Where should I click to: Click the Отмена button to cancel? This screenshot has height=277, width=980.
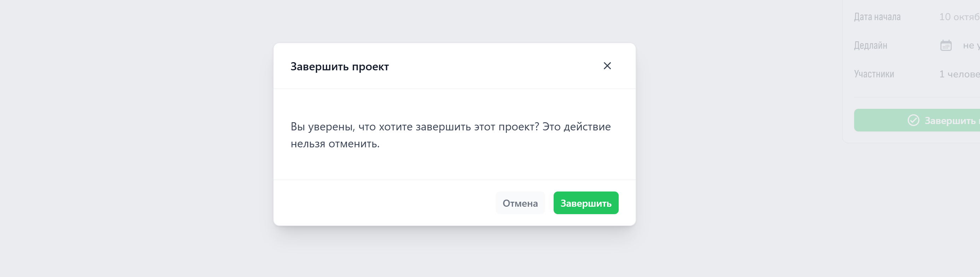coord(520,203)
